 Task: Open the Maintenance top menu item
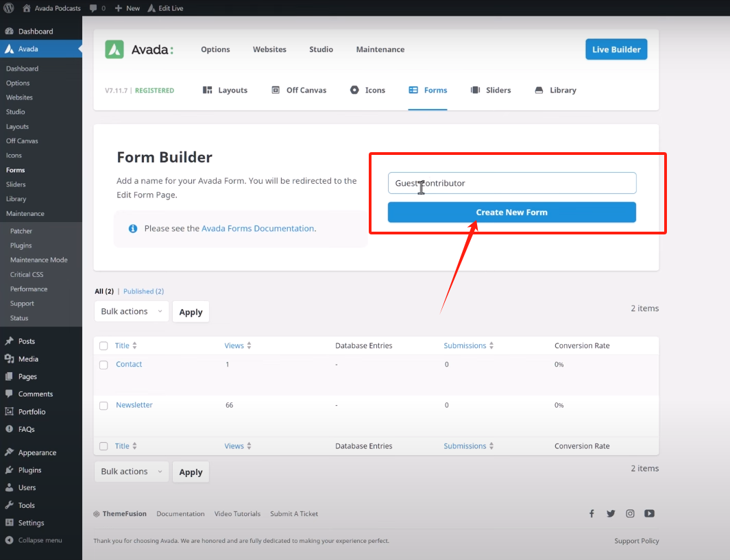point(380,49)
